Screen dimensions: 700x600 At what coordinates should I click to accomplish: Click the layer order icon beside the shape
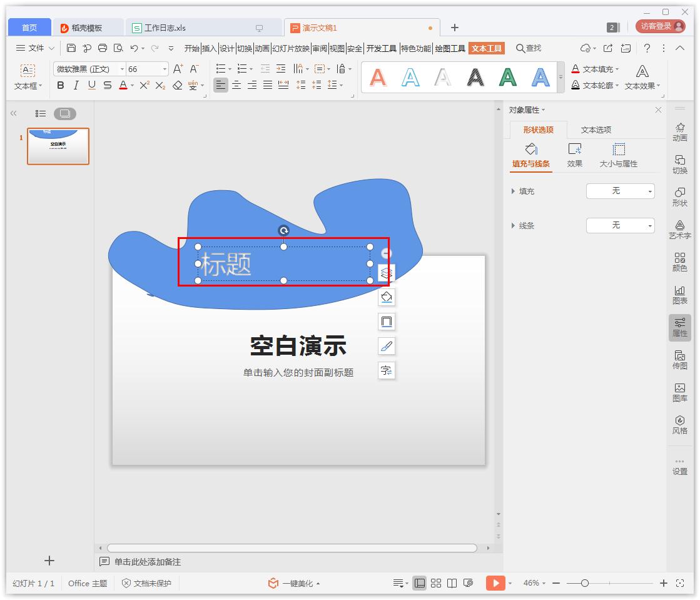(387, 272)
